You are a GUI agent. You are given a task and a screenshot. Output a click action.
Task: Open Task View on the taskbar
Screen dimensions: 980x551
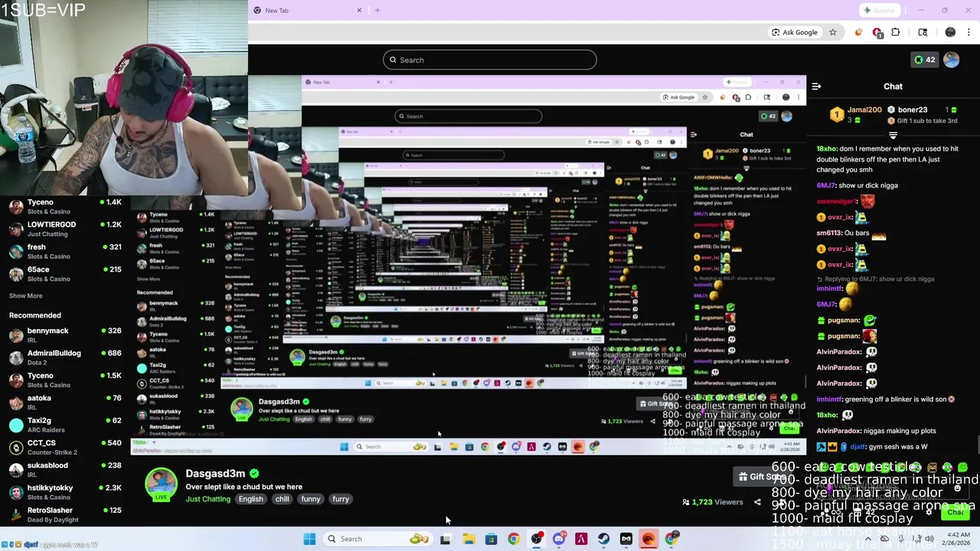446,539
